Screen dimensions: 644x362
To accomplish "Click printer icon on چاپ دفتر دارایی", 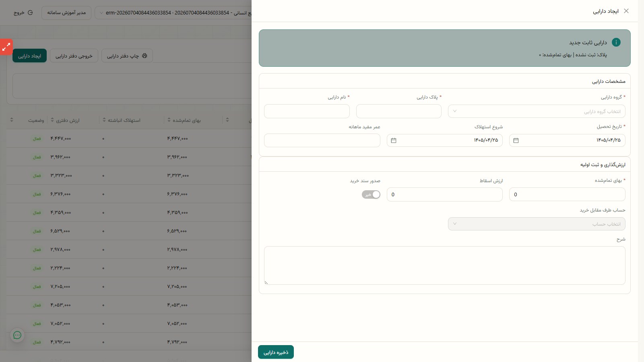I will click(144, 56).
